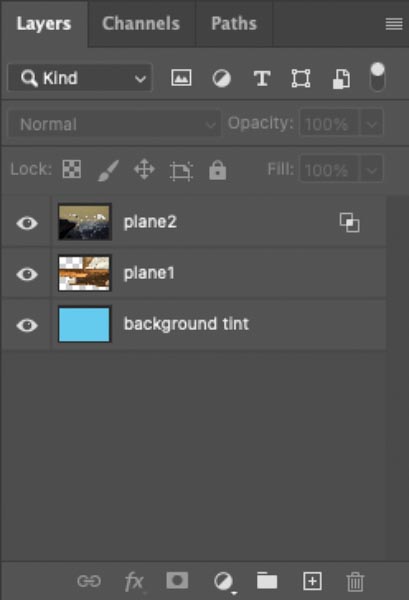The image size is (409, 600).
Task: Hide the plane2 layer
Action: 27,223
